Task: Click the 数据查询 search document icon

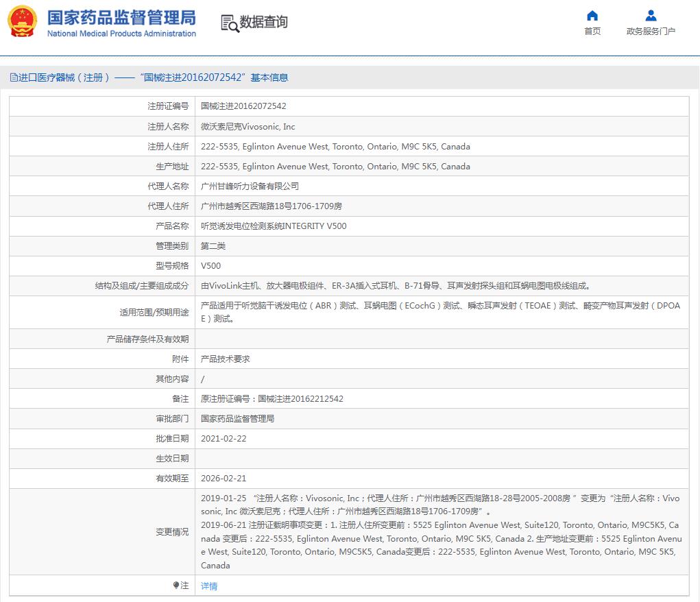Action: (230, 23)
